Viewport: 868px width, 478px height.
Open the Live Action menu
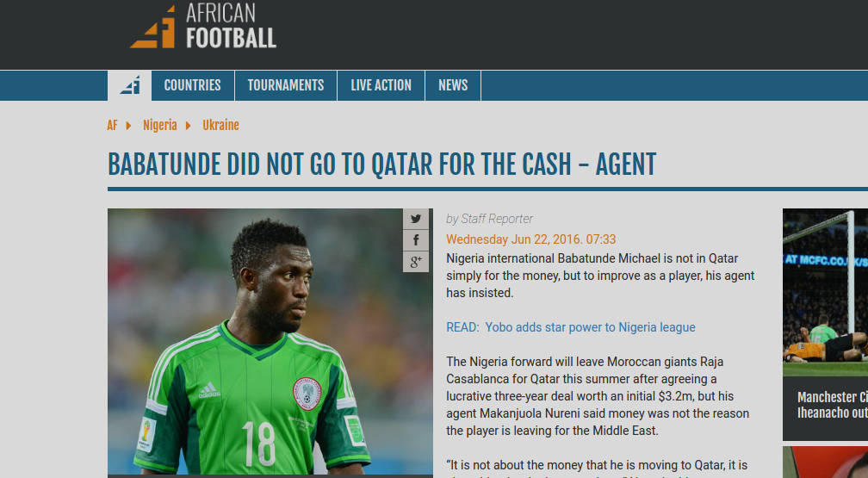coord(381,85)
